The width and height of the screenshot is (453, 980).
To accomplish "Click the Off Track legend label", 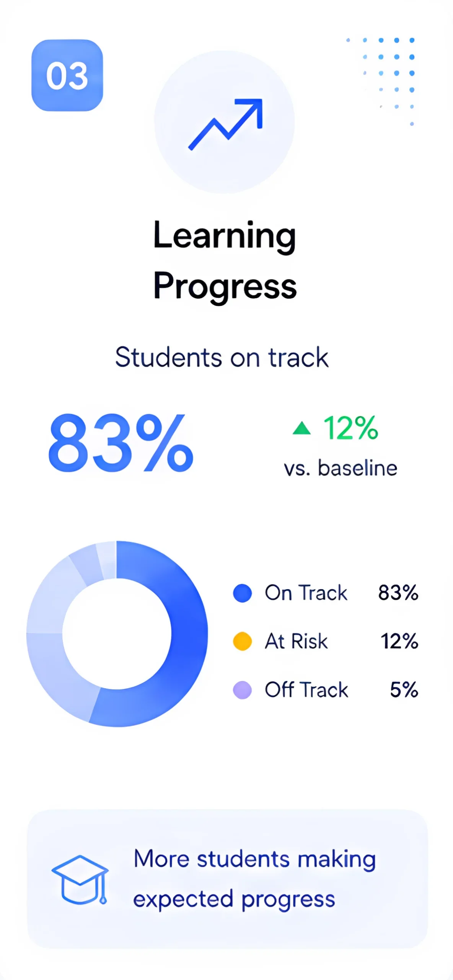I will click(306, 690).
